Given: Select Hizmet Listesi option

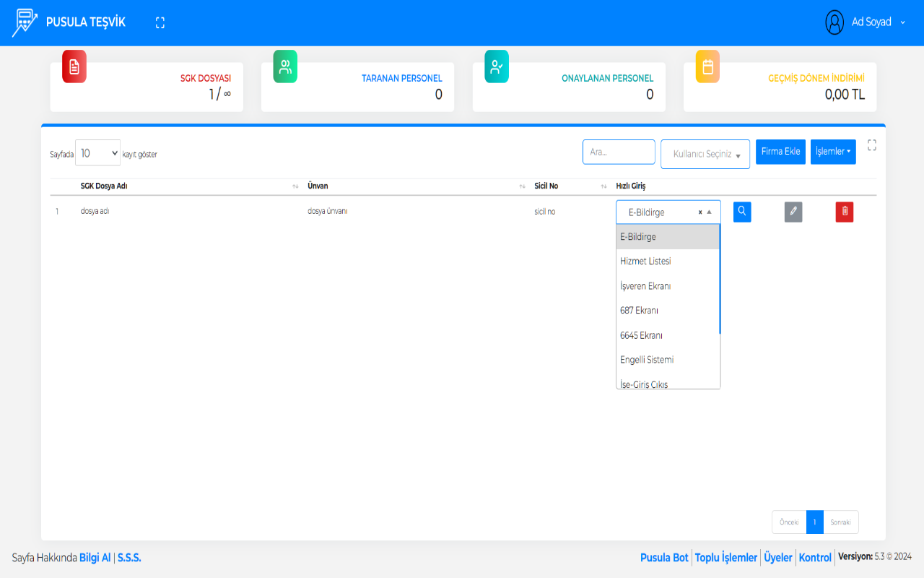Looking at the screenshot, I should coord(668,262).
